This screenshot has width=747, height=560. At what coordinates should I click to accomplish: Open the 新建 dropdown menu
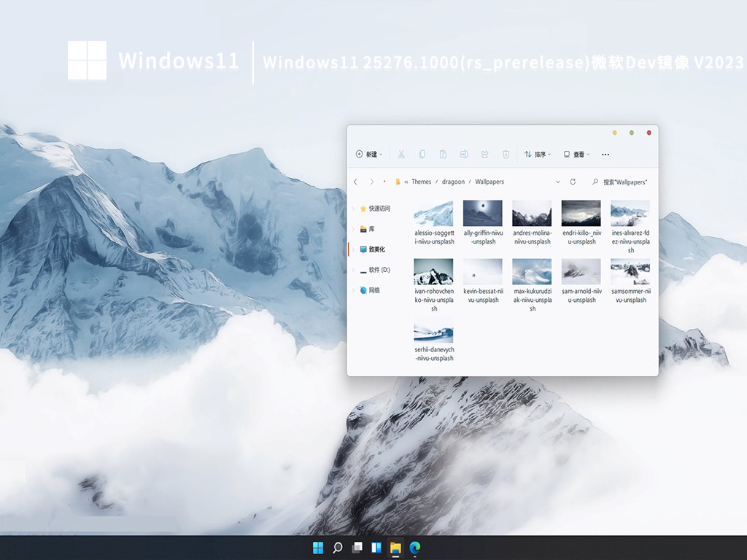[367, 154]
